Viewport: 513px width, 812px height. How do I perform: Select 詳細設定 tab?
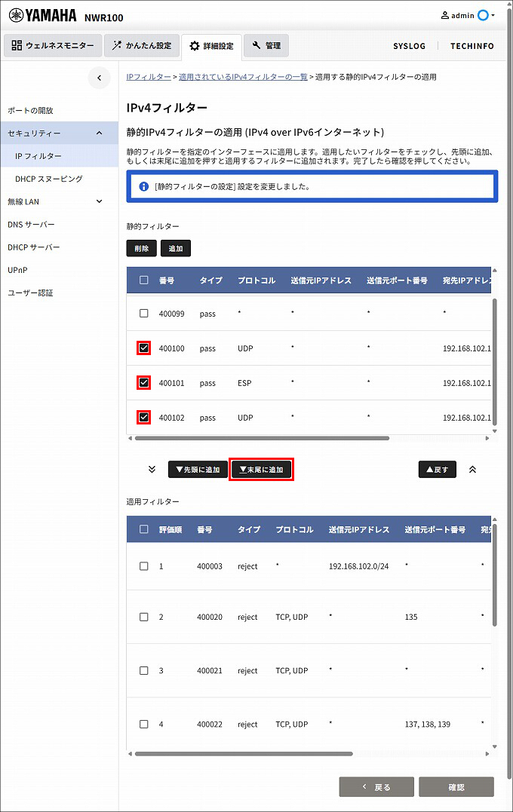(211, 46)
